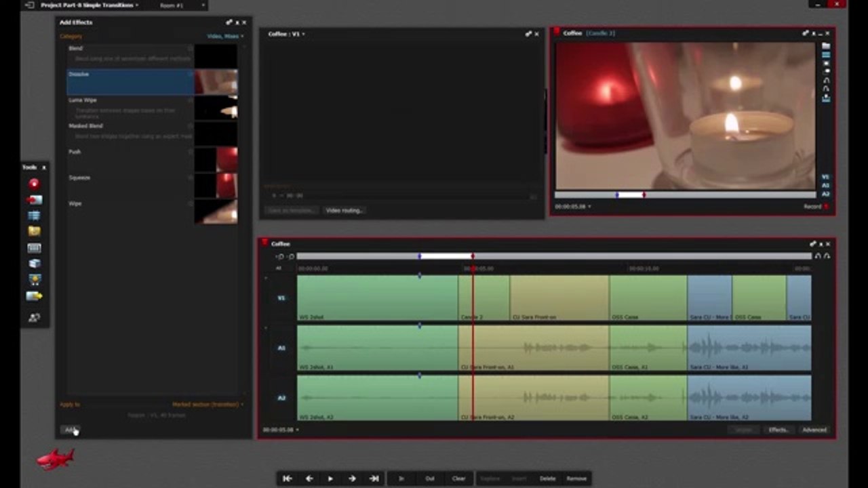Toggle the V1 track label on timeline
The image size is (868, 488).
[281, 298]
